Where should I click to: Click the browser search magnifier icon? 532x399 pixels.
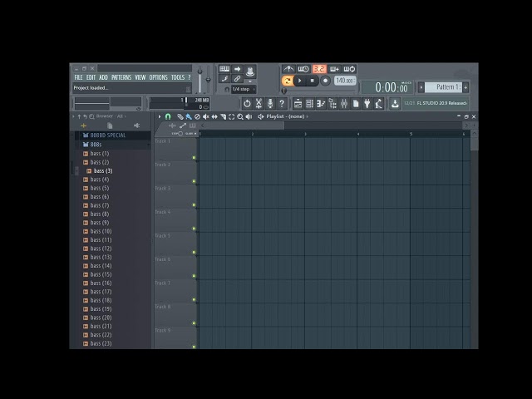(x=91, y=116)
